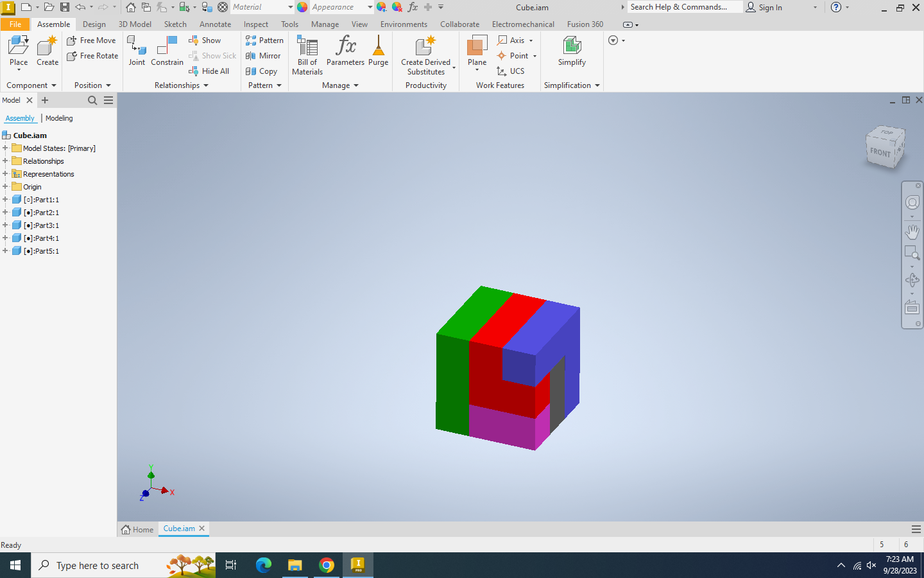The image size is (924, 578).
Task: Select the Pattern component tool
Action: (x=264, y=40)
